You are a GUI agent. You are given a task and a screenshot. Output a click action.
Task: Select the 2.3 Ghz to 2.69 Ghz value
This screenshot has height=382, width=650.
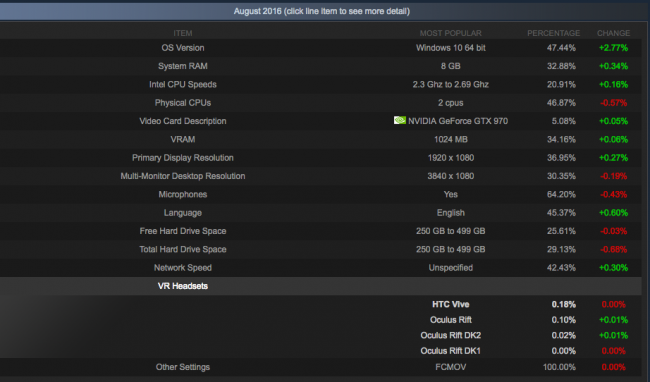(x=451, y=84)
